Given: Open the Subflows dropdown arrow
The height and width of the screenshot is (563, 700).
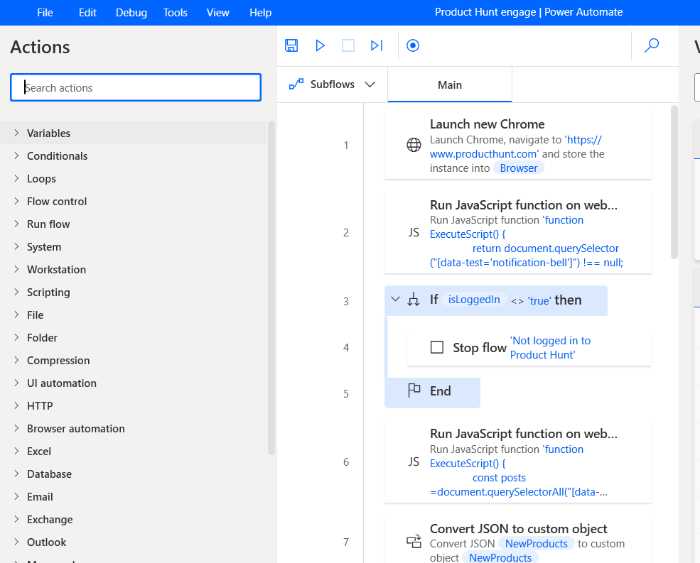Looking at the screenshot, I should click(370, 84).
